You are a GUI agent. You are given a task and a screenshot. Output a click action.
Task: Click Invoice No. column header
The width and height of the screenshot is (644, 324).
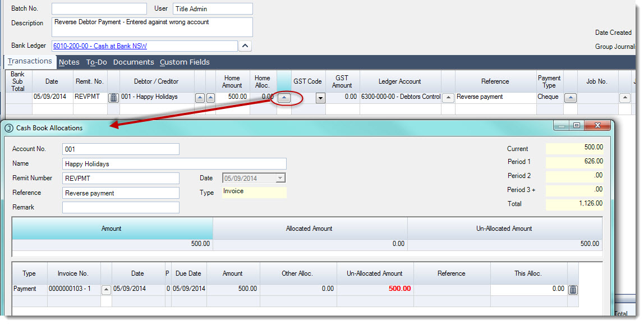[x=73, y=274]
